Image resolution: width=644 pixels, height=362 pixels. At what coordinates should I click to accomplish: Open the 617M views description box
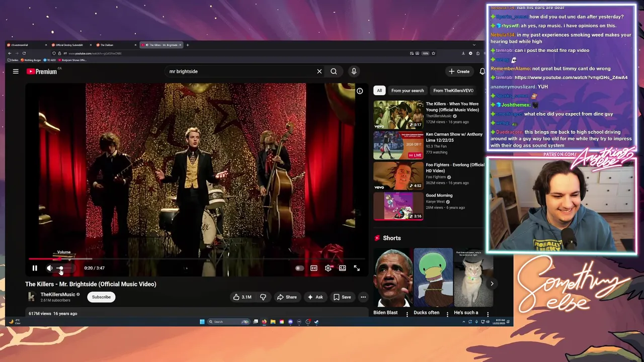[x=196, y=313]
